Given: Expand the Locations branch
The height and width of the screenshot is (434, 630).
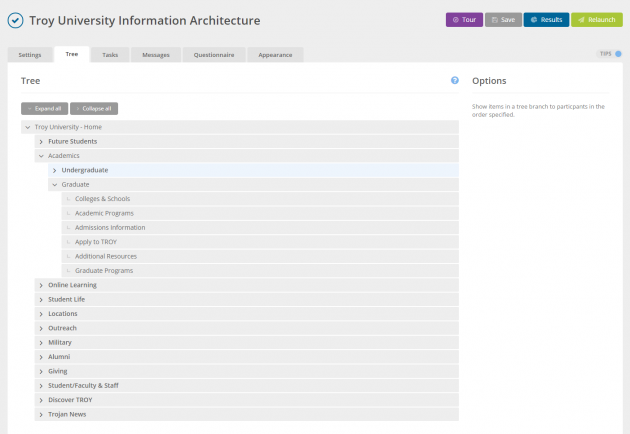Looking at the screenshot, I should tap(41, 314).
